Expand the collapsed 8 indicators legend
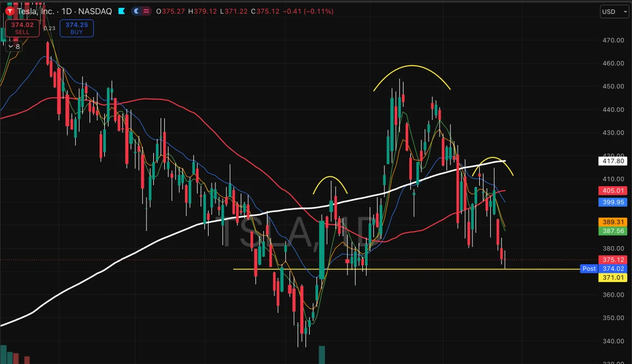 click(13, 46)
